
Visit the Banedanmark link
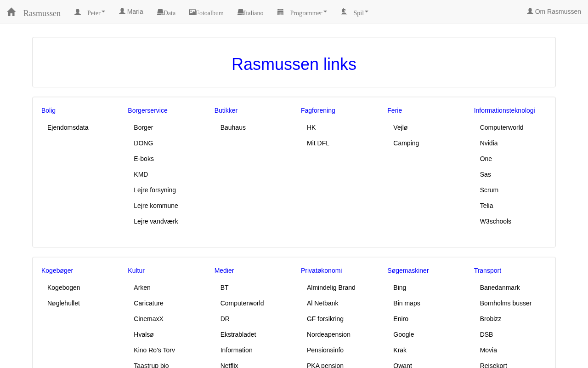[500, 287]
